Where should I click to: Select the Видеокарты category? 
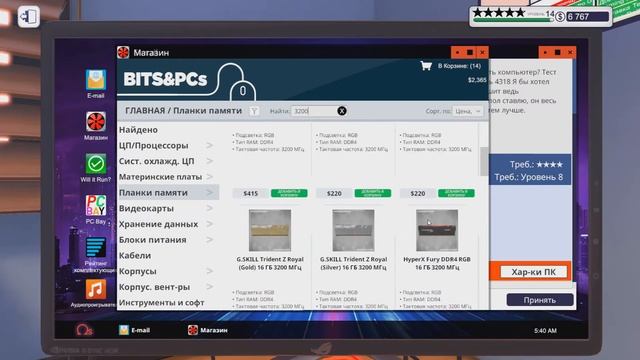coord(146,208)
